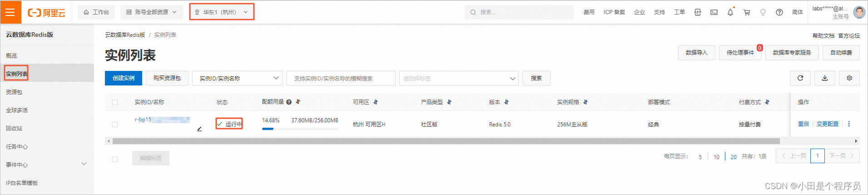The image size is (868, 195).
Task: Open 任务中心 in sidebar
Action: click(x=17, y=146)
